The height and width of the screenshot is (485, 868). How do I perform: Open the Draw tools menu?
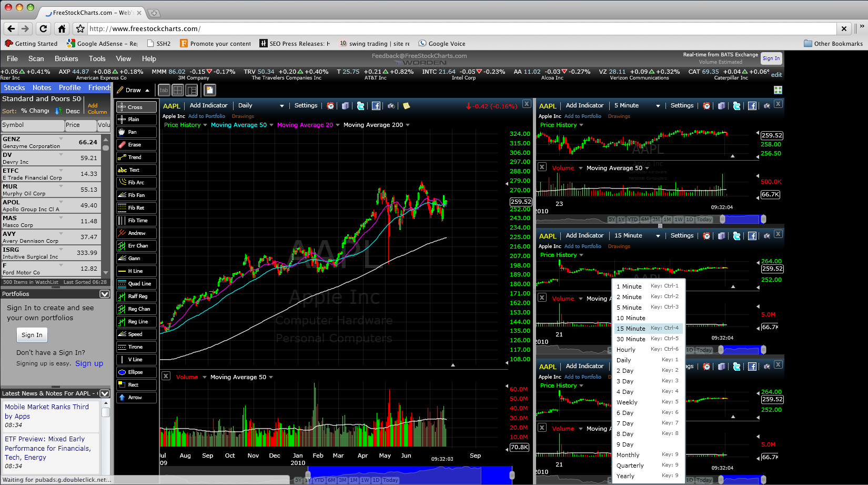[133, 90]
